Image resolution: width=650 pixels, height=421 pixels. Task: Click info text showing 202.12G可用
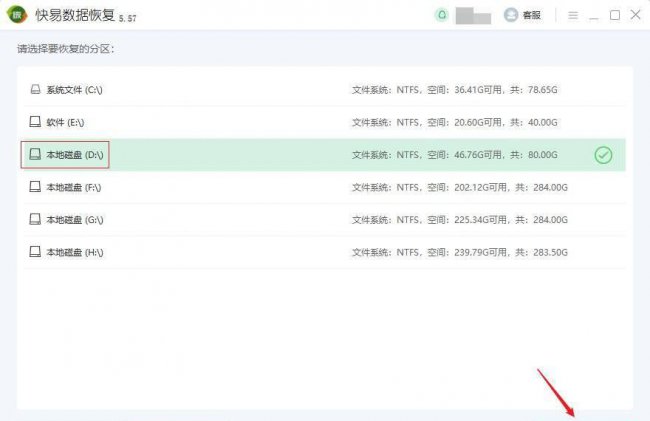point(460,187)
